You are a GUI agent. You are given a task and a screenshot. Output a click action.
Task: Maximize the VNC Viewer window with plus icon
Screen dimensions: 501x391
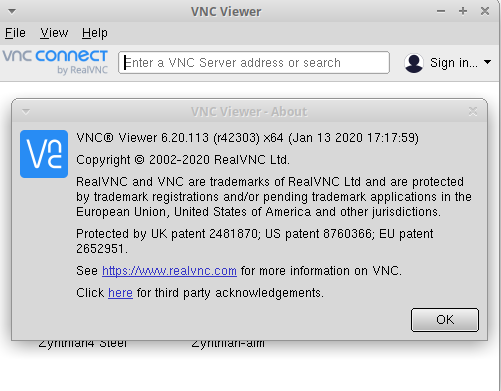point(463,11)
